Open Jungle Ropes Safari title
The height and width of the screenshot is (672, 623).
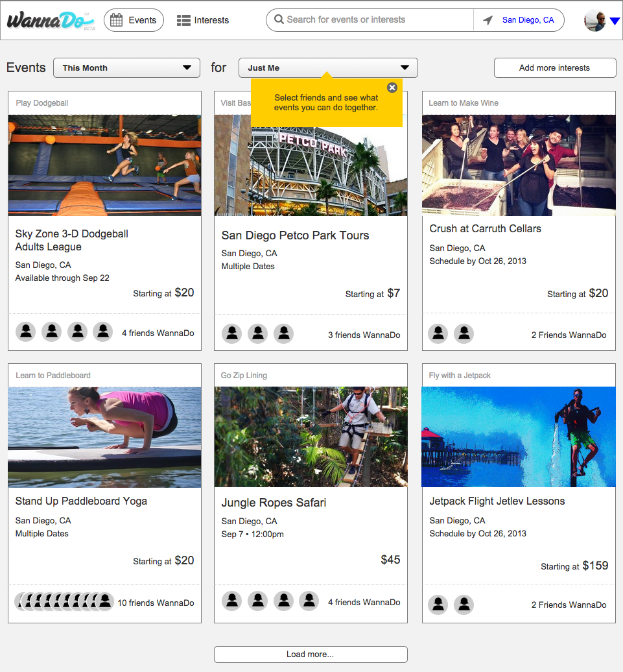pyautogui.click(x=274, y=502)
